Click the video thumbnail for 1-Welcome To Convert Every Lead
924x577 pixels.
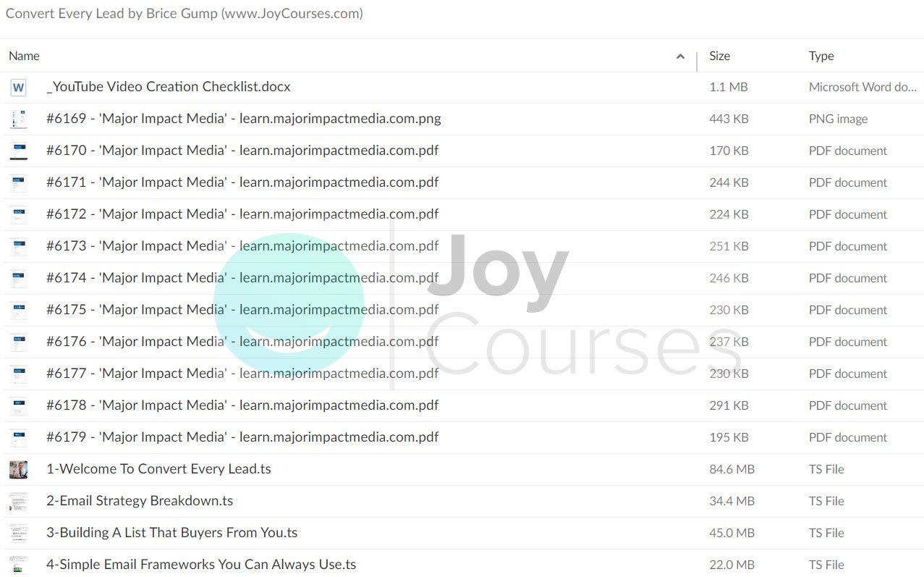18,470
